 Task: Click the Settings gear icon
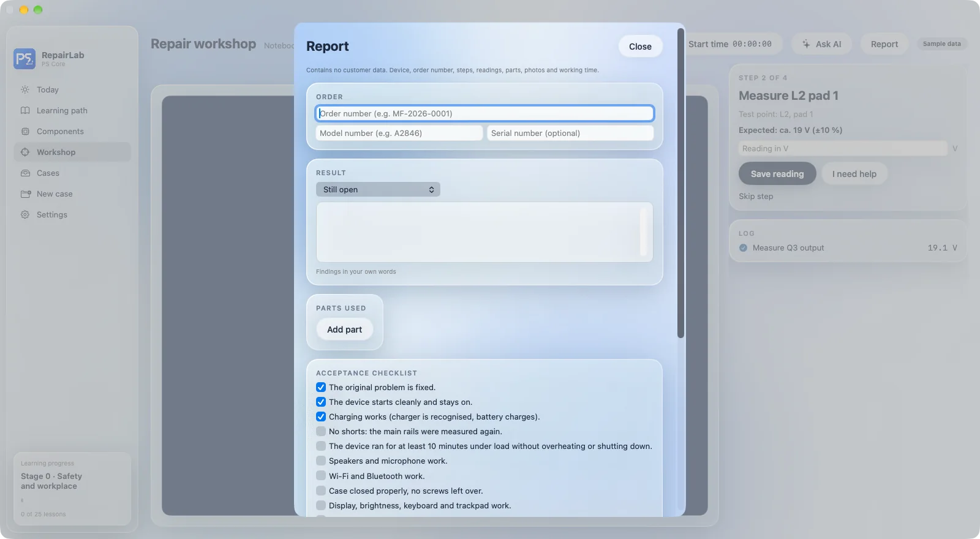point(25,215)
